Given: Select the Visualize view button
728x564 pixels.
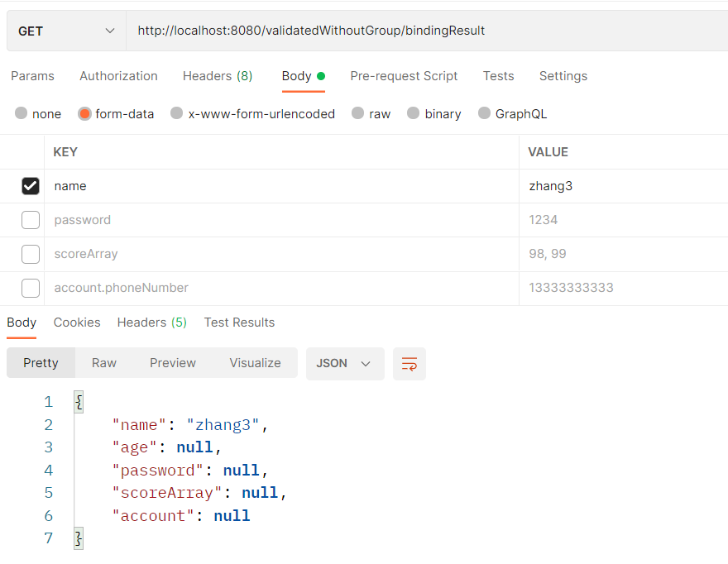Looking at the screenshot, I should (x=256, y=363).
